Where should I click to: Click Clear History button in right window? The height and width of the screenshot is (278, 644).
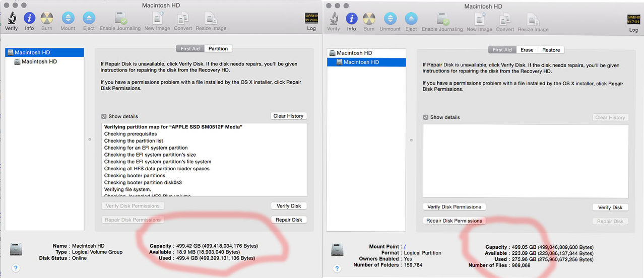click(x=610, y=117)
